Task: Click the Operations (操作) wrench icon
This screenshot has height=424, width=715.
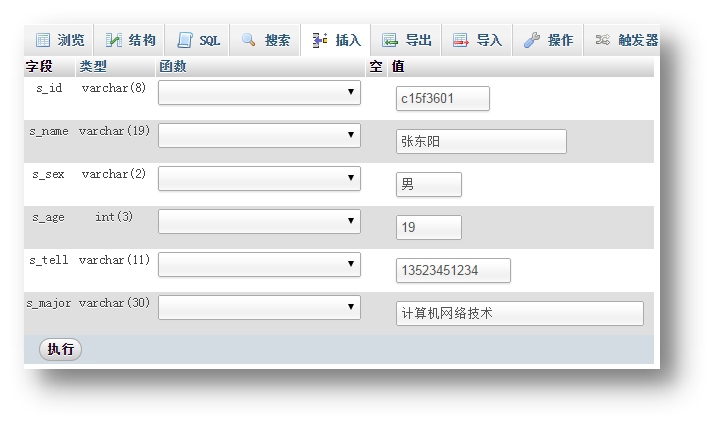Action: [532, 40]
